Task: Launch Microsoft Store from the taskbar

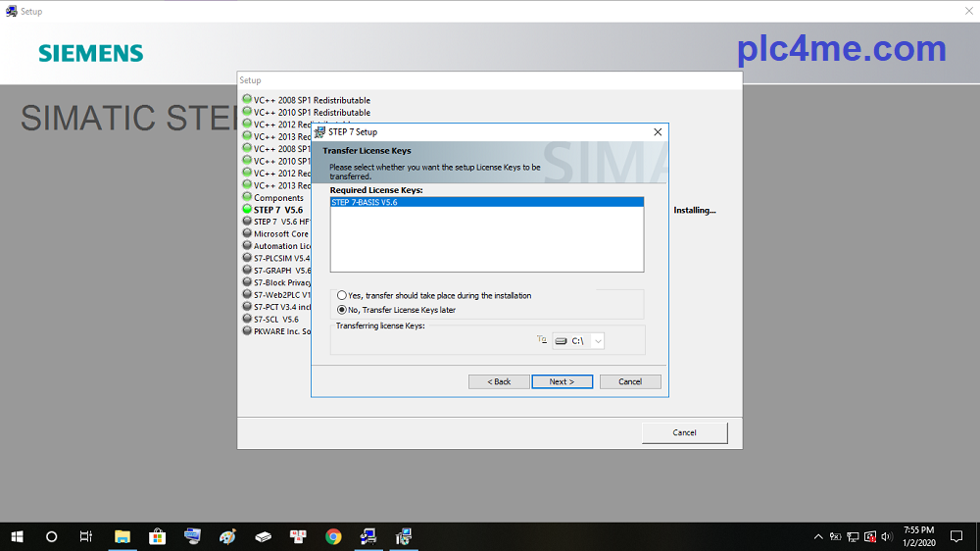Action: (157, 536)
